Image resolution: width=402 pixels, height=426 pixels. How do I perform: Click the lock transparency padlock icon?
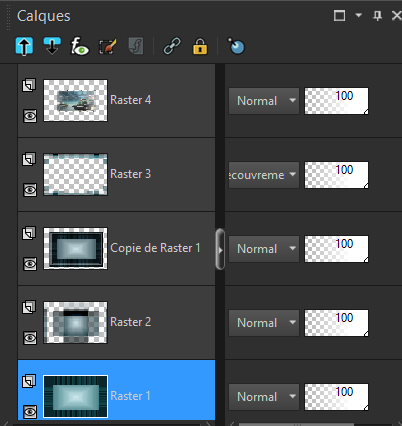[200, 46]
